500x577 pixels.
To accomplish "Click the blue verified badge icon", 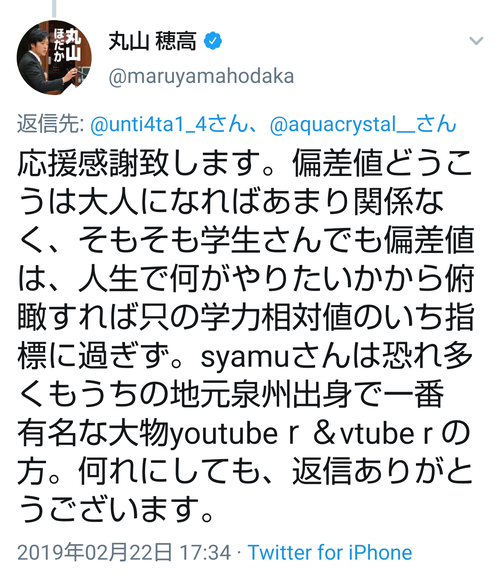I will (213, 41).
